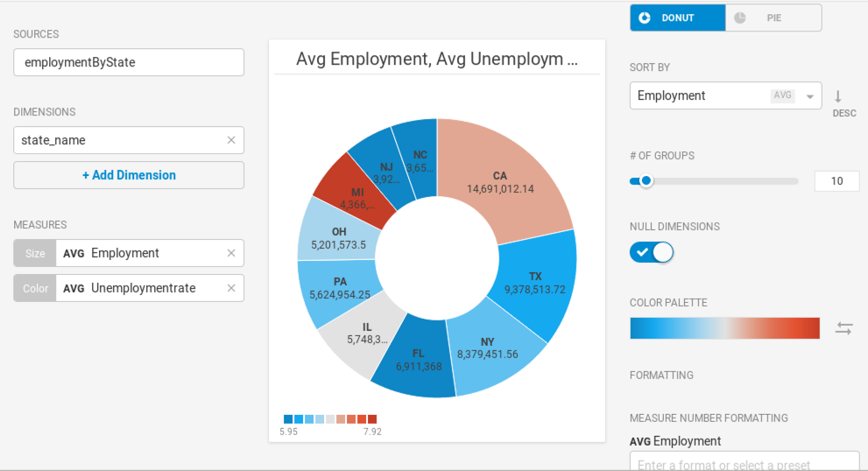868x471 pixels.
Task: Remove the state_name dimension
Action: (231, 140)
